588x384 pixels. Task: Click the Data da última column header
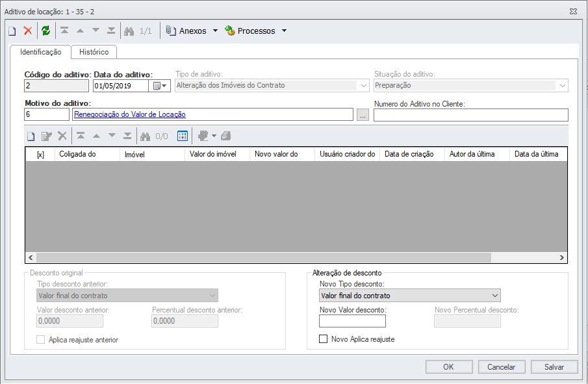pyautogui.click(x=538, y=155)
